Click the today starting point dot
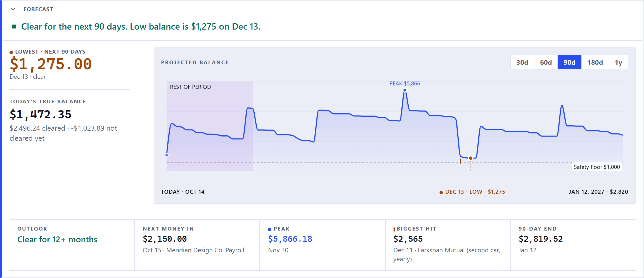This screenshot has width=644, height=278. tap(167, 155)
